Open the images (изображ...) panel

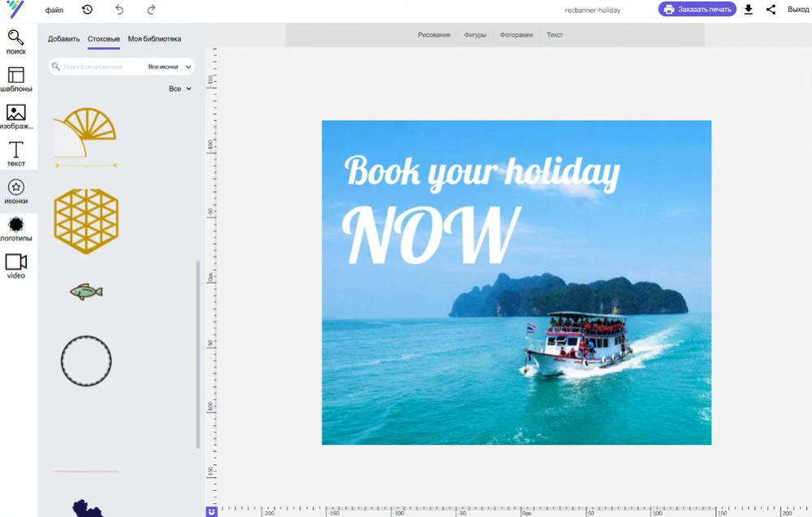pyautogui.click(x=16, y=116)
